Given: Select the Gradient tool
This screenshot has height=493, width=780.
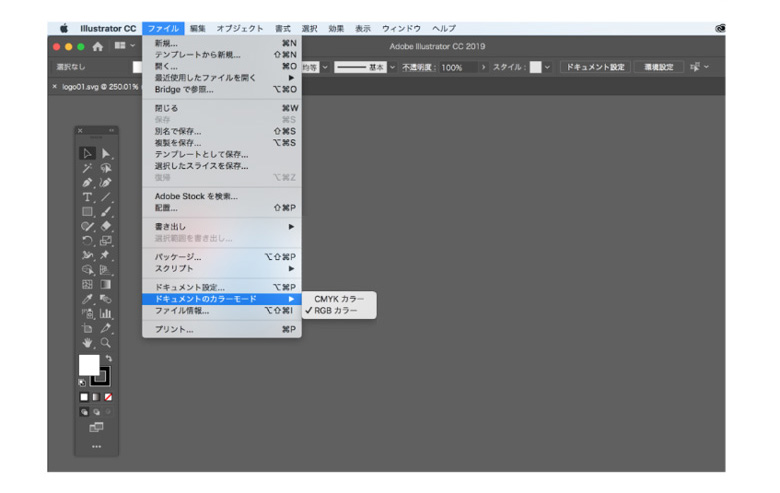Looking at the screenshot, I should pos(105,285).
